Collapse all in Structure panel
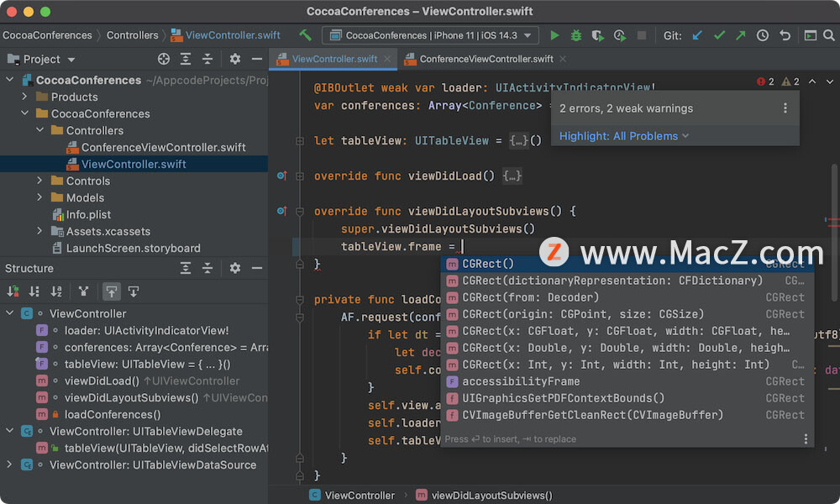The height and width of the screenshot is (504, 840). (x=207, y=268)
